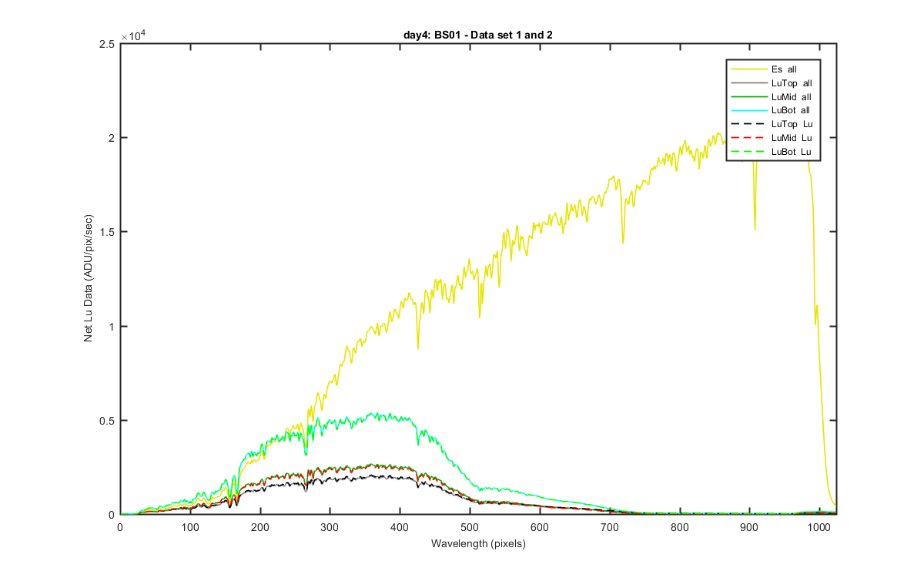Click the y-axis label 'Net Lu Data (ADU/pix/sec)'

tap(89, 279)
